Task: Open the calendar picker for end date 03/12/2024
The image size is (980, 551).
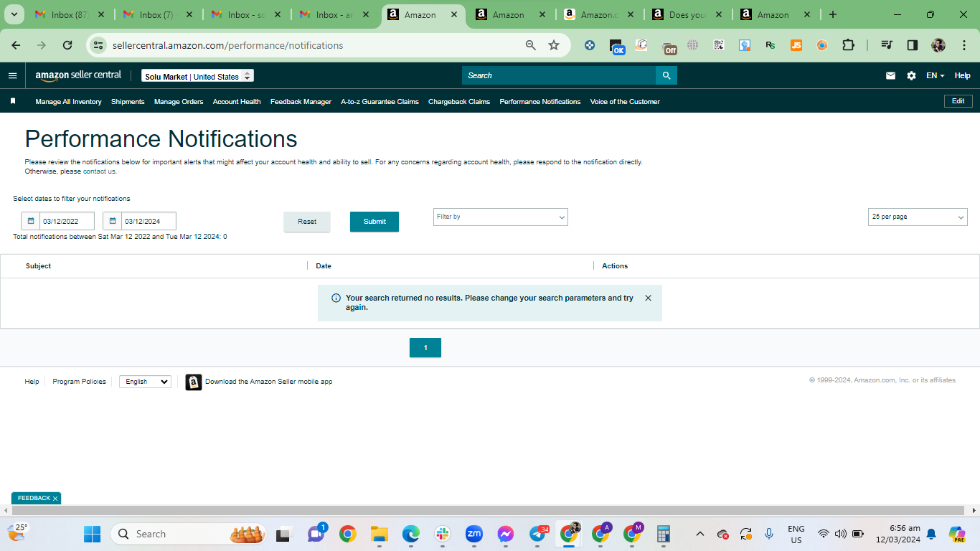Action: (113, 221)
